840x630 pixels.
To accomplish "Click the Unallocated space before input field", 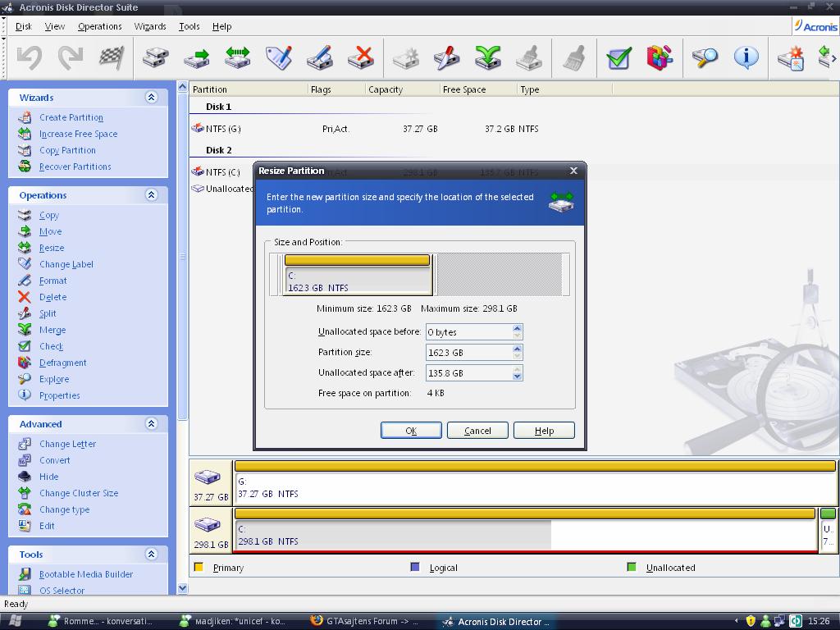I will [468, 332].
